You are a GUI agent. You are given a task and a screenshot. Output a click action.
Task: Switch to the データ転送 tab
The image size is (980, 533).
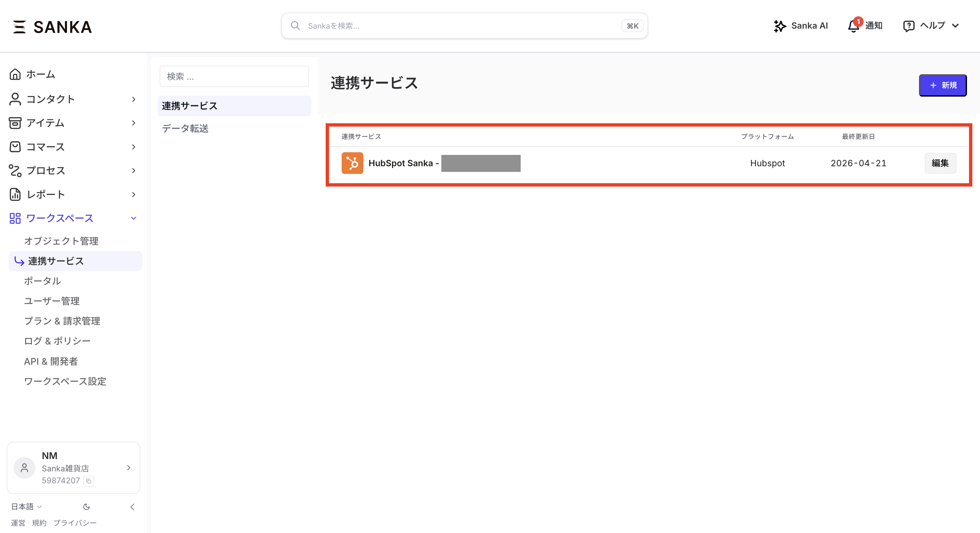click(x=185, y=129)
